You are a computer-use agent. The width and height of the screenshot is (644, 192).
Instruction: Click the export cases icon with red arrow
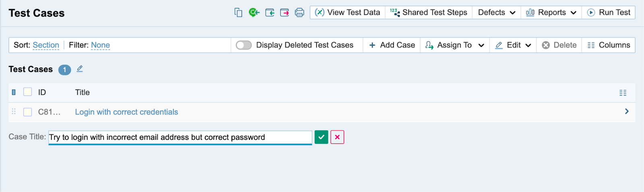[x=285, y=12]
